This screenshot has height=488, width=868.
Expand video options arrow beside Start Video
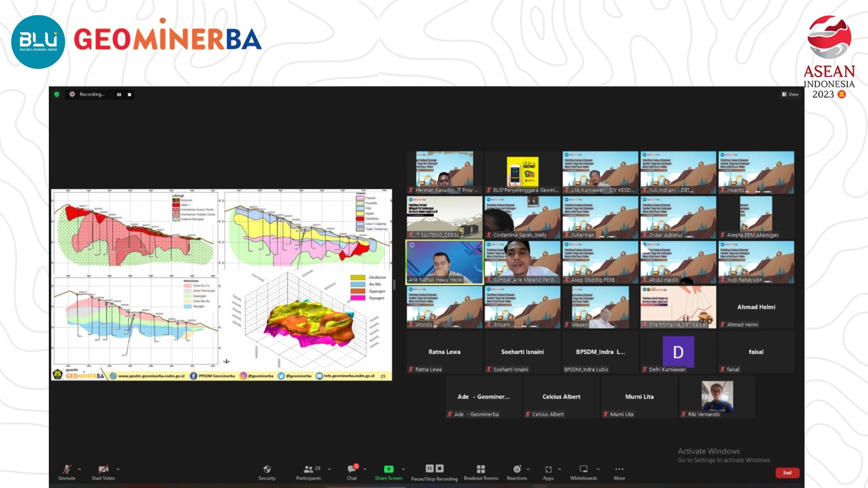[118, 469]
